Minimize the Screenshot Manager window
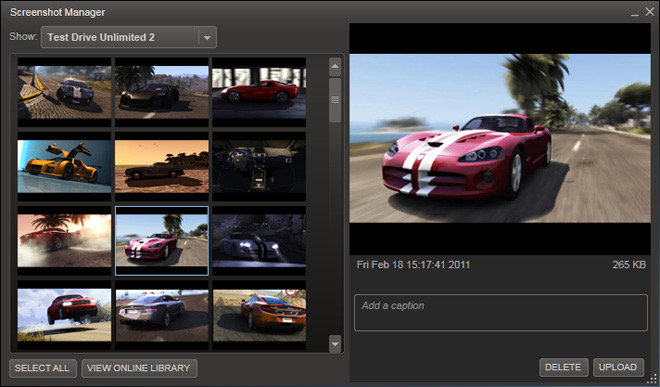 point(635,13)
